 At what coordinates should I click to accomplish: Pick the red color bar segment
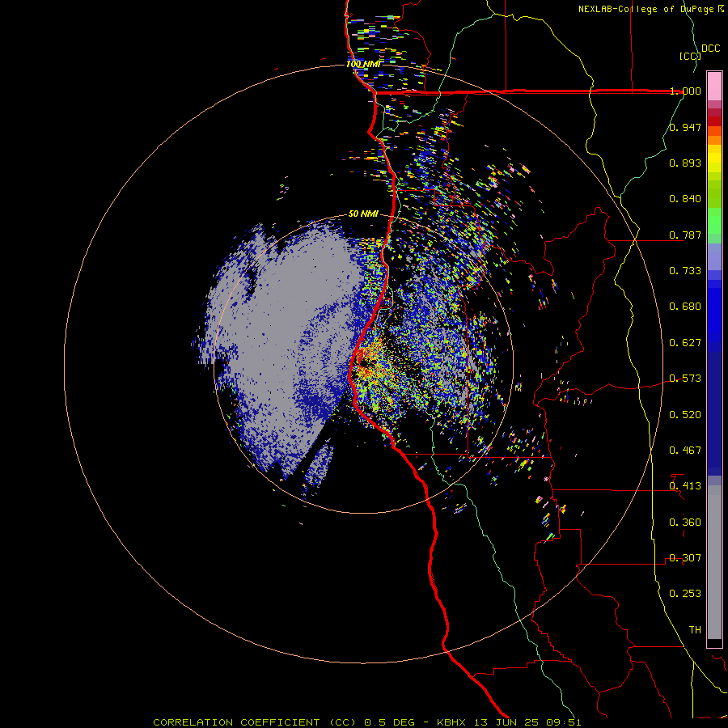pos(714,121)
